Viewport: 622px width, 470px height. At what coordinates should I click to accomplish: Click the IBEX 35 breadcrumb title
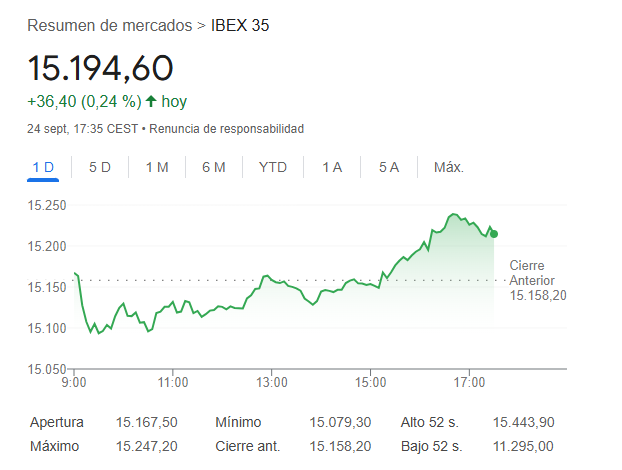click(x=239, y=25)
